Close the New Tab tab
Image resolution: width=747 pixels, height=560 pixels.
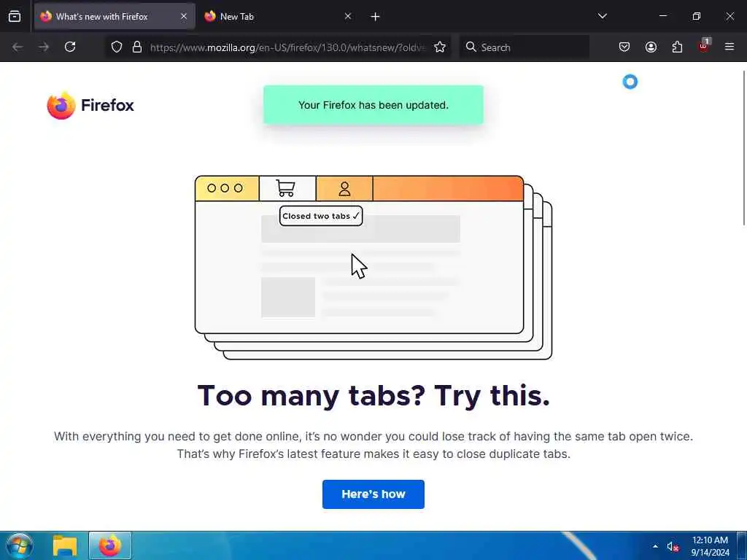[348, 17]
